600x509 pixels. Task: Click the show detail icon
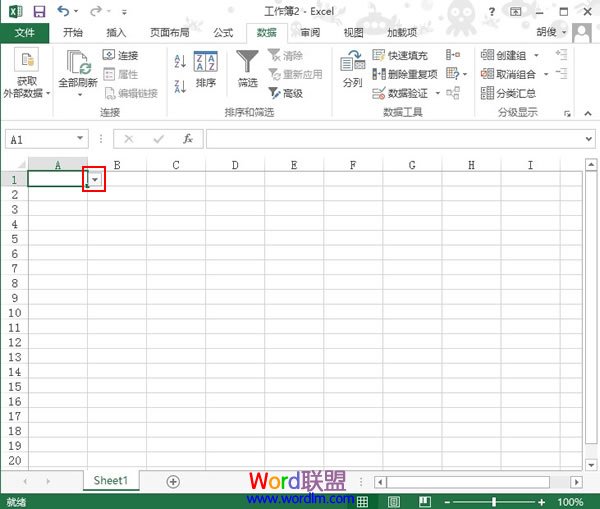tap(561, 55)
